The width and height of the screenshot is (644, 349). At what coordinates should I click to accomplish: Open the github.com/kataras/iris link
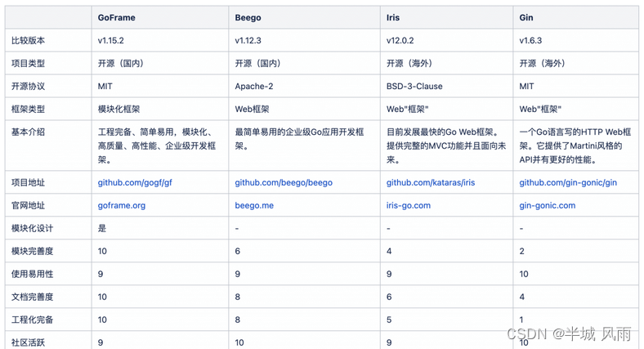pos(431,183)
